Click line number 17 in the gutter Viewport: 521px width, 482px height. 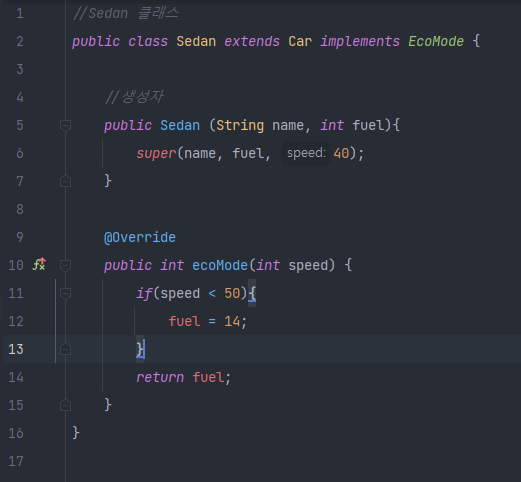(x=16, y=461)
